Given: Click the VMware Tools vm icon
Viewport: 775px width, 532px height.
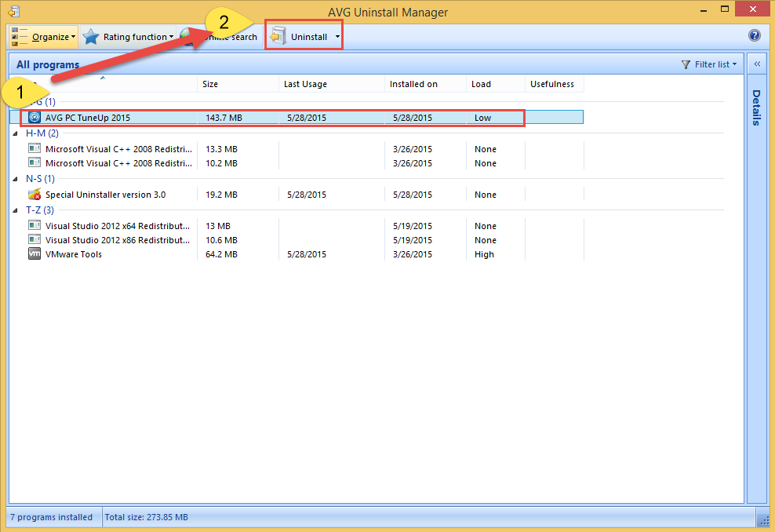Looking at the screenshot, I should click(34, 253).
